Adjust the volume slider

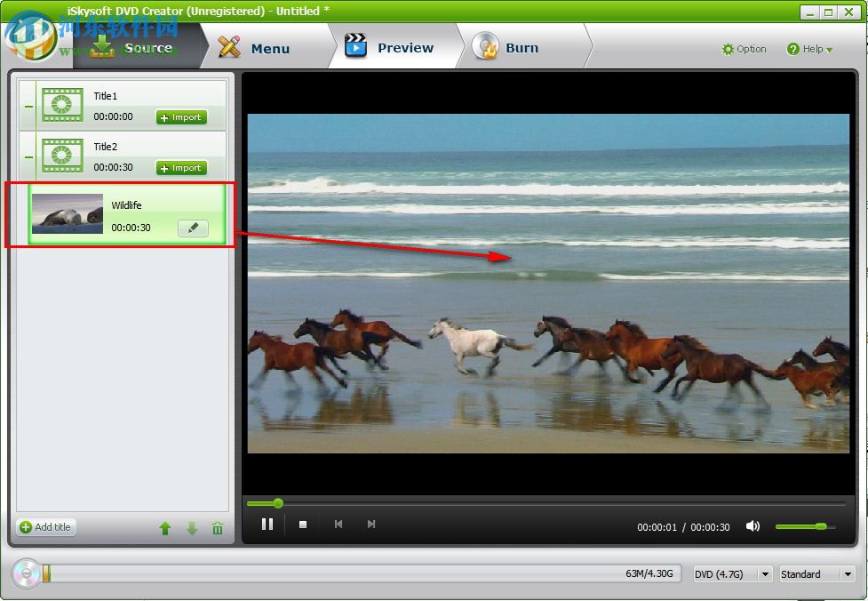click(803, 526)
